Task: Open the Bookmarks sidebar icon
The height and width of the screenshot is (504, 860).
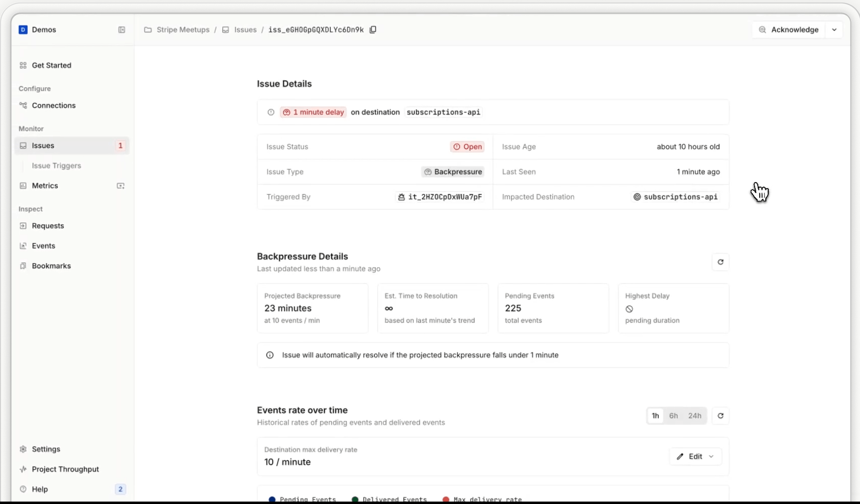Action: tap(23, 266)
